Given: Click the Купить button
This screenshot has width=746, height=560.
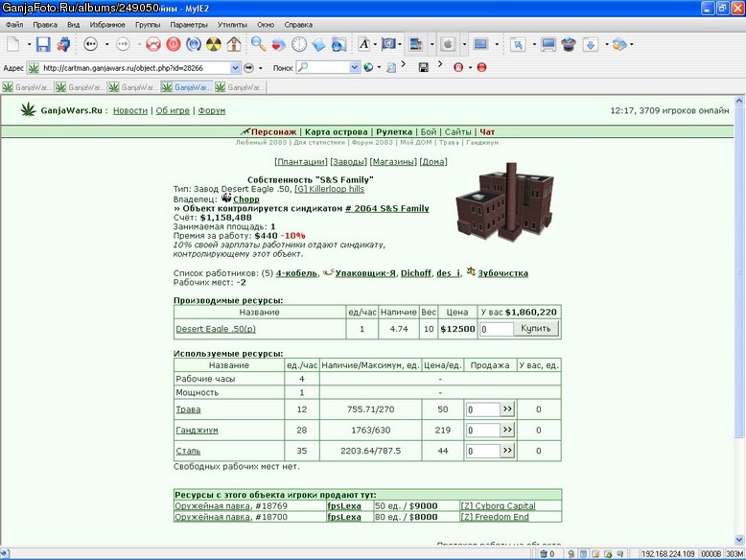Looking at the screenshot, I should point(536,329).
